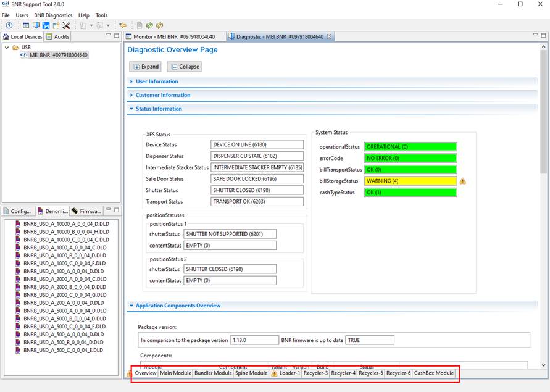Screen dimensions: 550x392
Task: Expand the User Information section
Action: (x=157, y=81)
